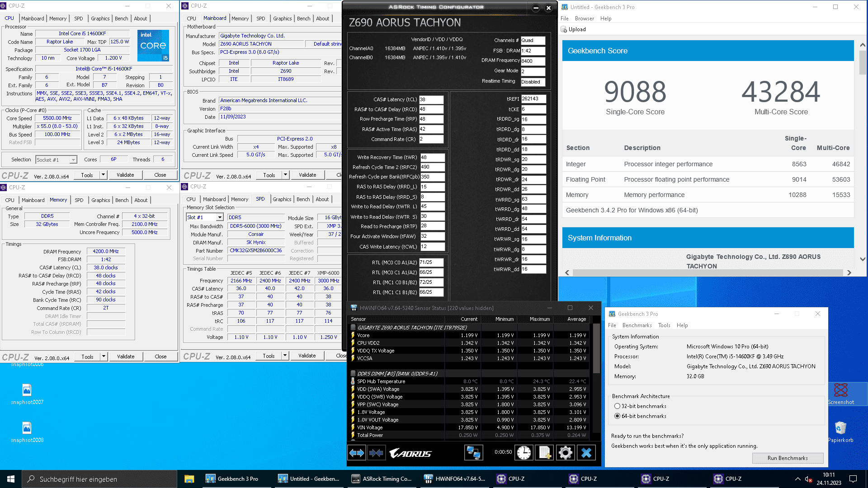Click HWiNFO blue X close sensors icon
The image size is (868, 488).
tap(586, 453)
